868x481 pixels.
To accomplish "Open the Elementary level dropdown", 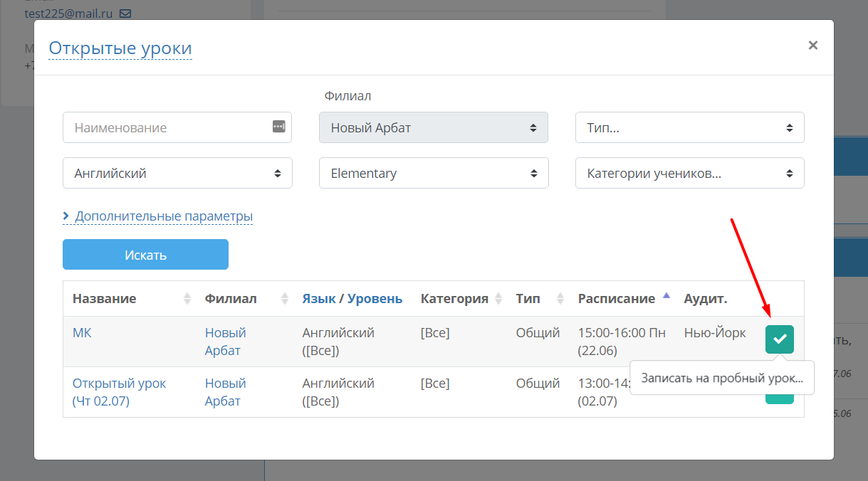I will (434, 173).
